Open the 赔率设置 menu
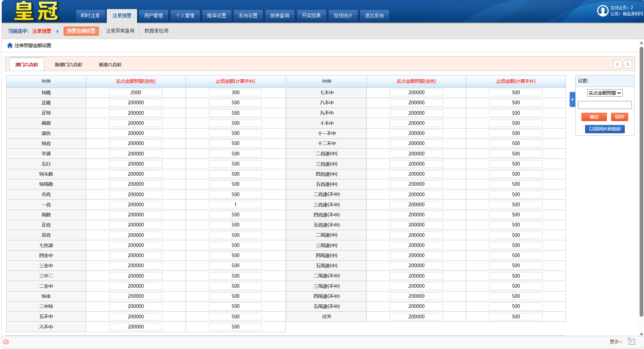The width and height of the screenshot is (644, 349). [x=217, y=16]
